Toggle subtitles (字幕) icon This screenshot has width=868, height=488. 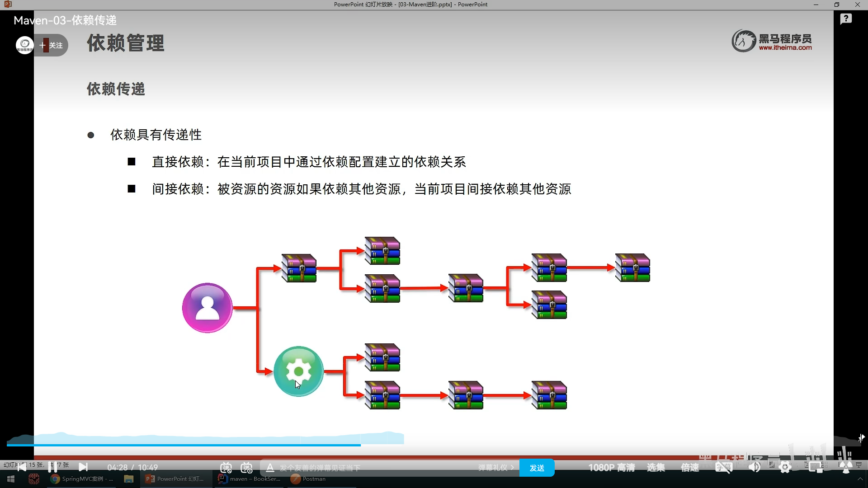tap(723, 468)
